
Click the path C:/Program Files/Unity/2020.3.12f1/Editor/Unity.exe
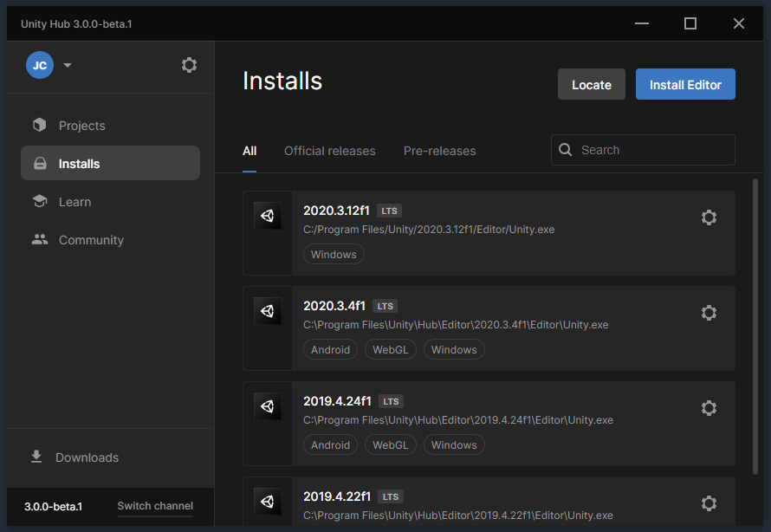pos(429,230)
